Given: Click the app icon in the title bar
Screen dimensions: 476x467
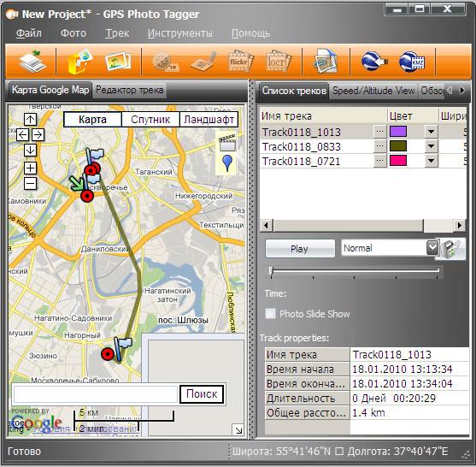Looking at the screenshot, I should click(11, 14).
